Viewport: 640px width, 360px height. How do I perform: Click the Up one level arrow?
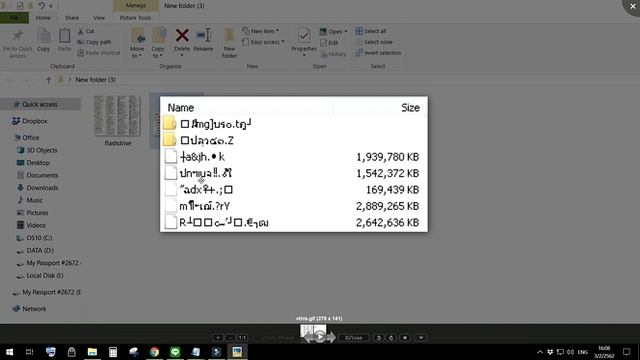pyautogui.click(x=49, y=80)
